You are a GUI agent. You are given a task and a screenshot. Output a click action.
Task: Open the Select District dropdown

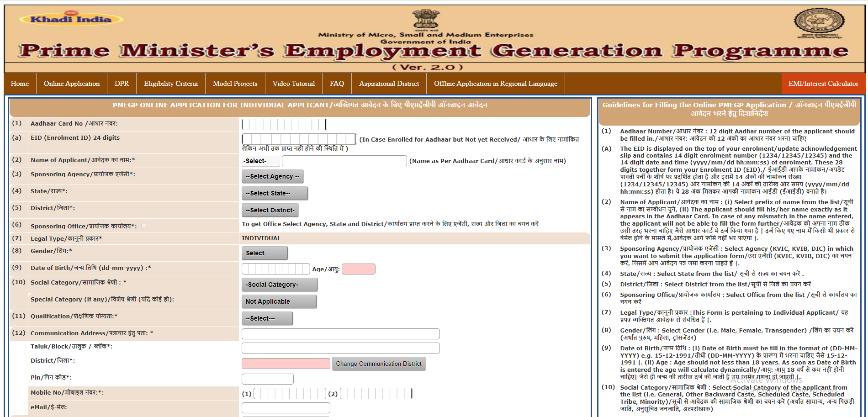270,210
